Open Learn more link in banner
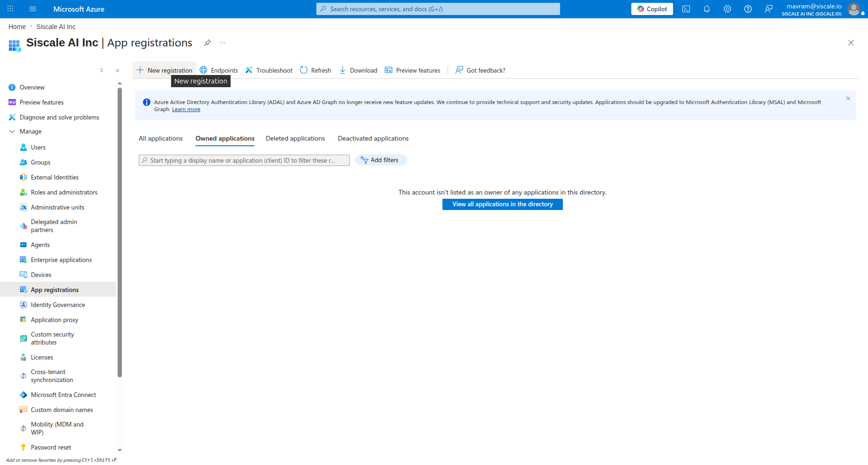The image size is (868, 465). [x=186, y=109]
